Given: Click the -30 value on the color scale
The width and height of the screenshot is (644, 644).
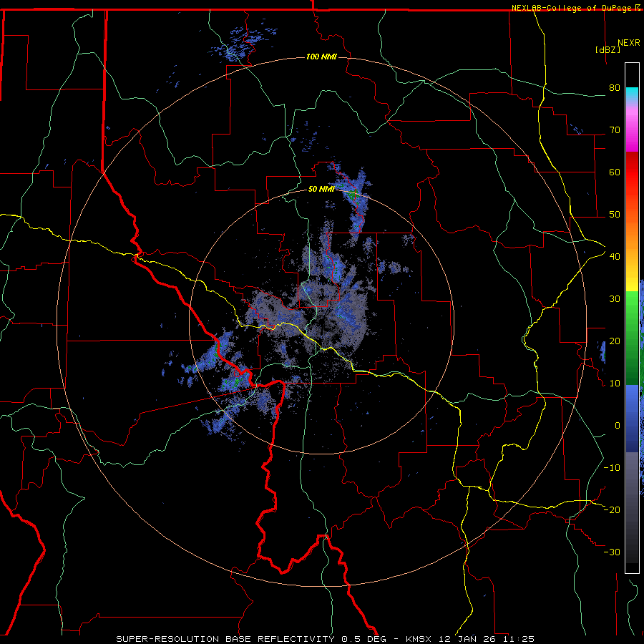Looking at the screenshot, I should pyautogui.click(x=612, y=552).
